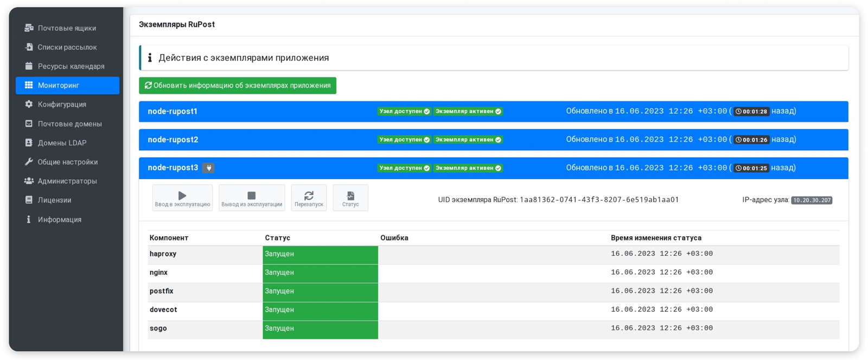Screen dimensions: 868x362
Task: Click the IP address badge 10.20.30.207
Action: pos(811,201)
